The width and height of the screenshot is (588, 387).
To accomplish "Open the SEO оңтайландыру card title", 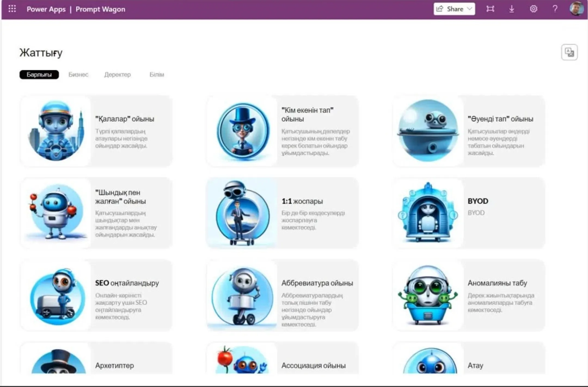I will pos(127,283).
